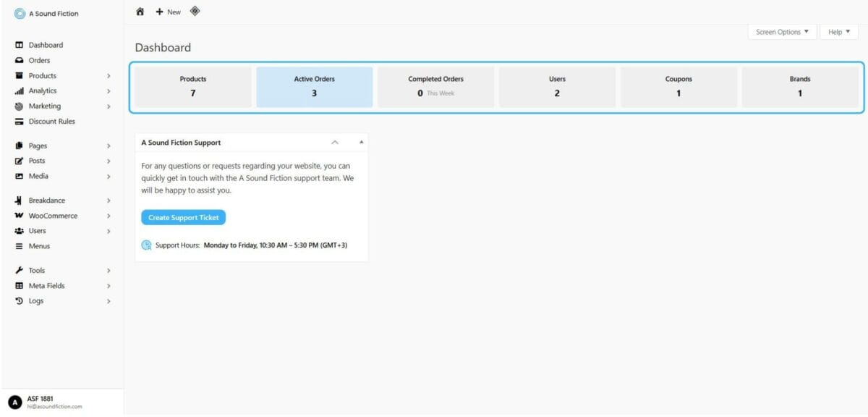Expand the Products submenu chevron

pos(109,76)
